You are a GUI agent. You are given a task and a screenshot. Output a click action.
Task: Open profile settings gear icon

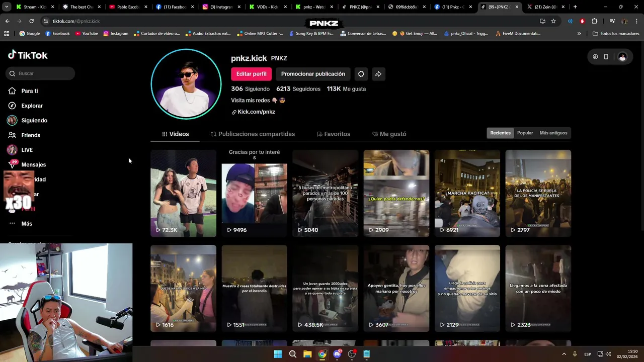click(361, 74)
